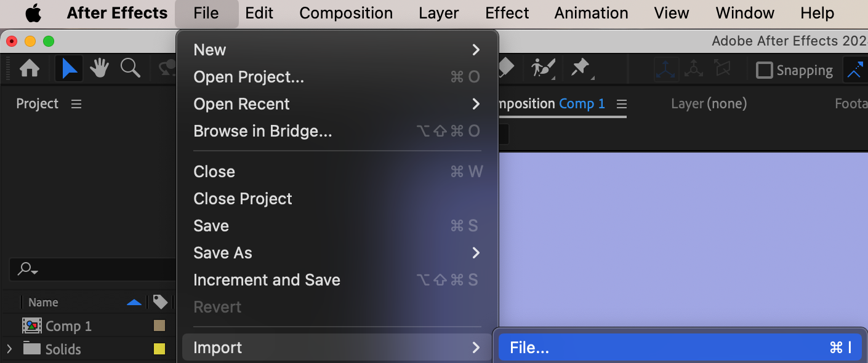Select the Zoom magnifier tool
Screen dimensions: 868x363
[130, 68]
